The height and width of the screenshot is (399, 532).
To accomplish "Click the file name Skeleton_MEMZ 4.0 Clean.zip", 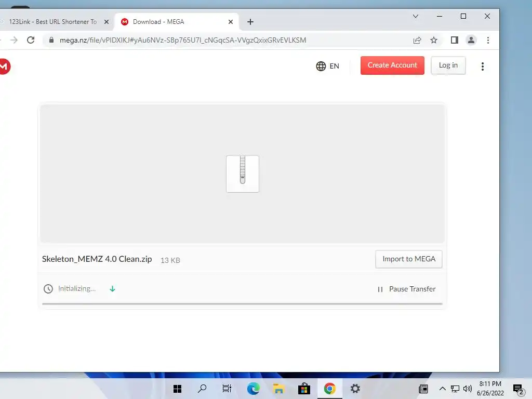I will (97, 259).
